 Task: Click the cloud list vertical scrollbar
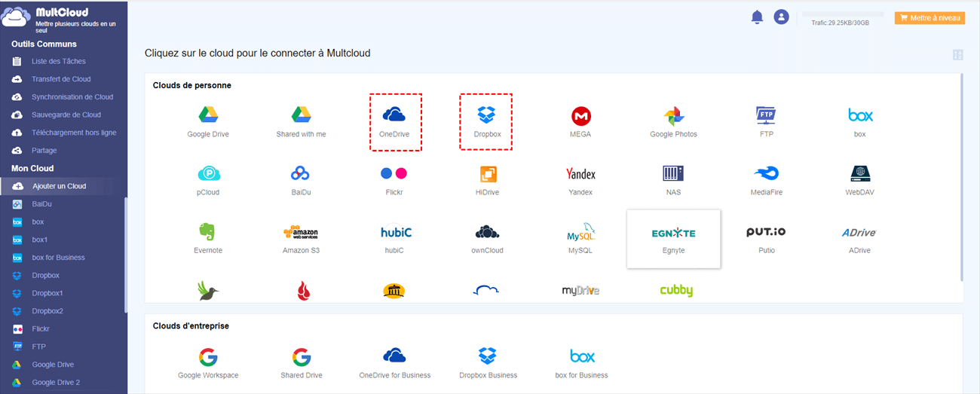pyautogui.click(x=961, y=177)
